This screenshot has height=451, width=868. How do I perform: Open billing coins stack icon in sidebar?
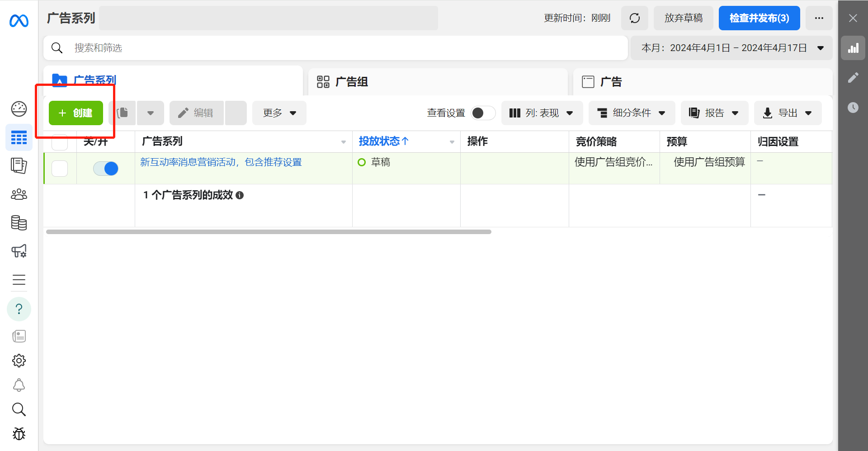[19, 223]
